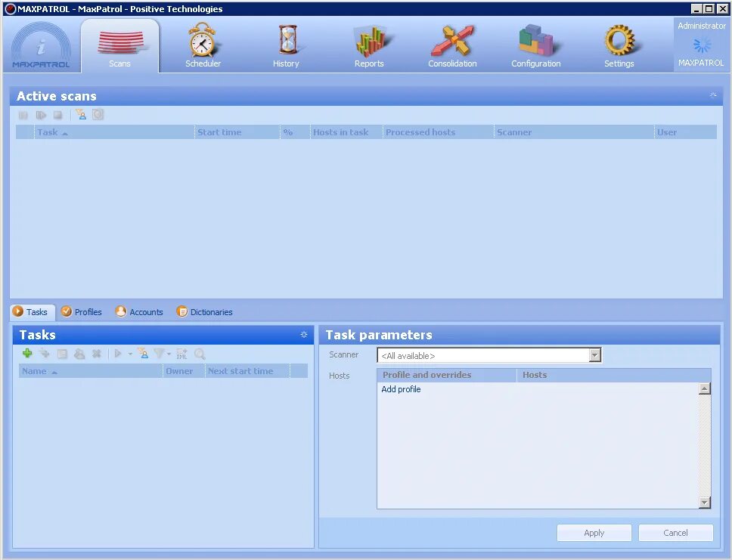732x560 pixels.
Task: Sort active scans by User column
Action: (686, 132)
